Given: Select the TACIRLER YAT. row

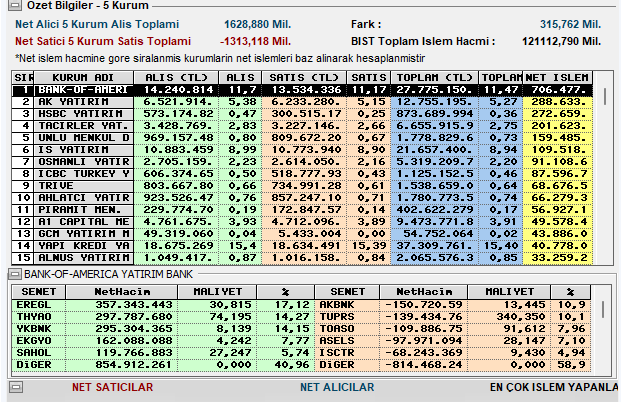Looking at the screenshot, I should tap(302, 126).
